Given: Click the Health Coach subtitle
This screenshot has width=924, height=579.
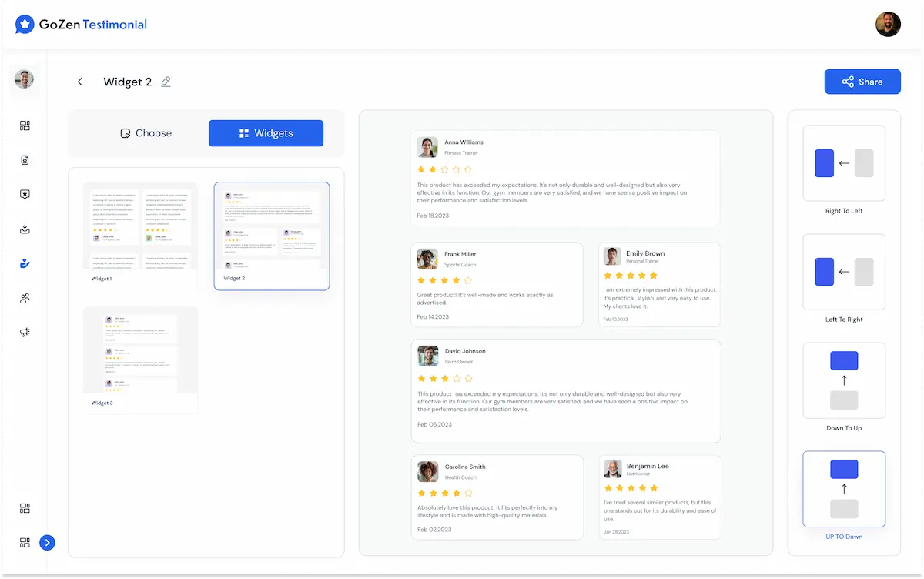Looking at the screenshot, I should pyautogui.click(x=460, y=477).
